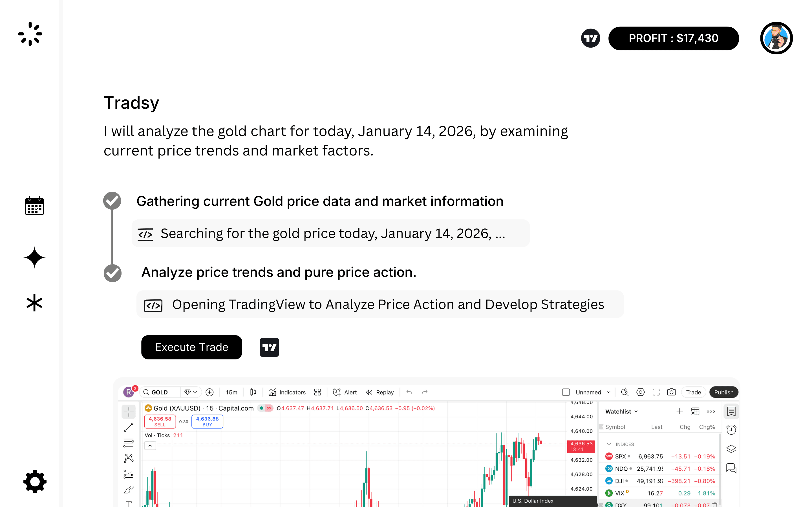Select the trend line drawing tool
The width and height of the screenshot is (812, 507).
click(129, 427)
